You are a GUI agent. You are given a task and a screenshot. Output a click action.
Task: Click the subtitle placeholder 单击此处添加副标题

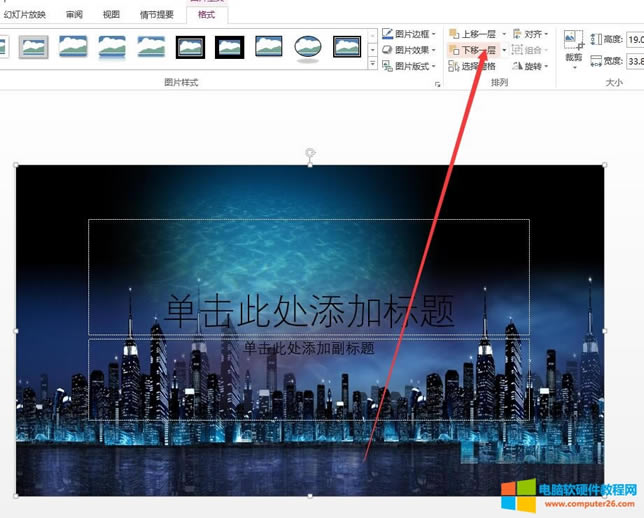click(309, 349)
